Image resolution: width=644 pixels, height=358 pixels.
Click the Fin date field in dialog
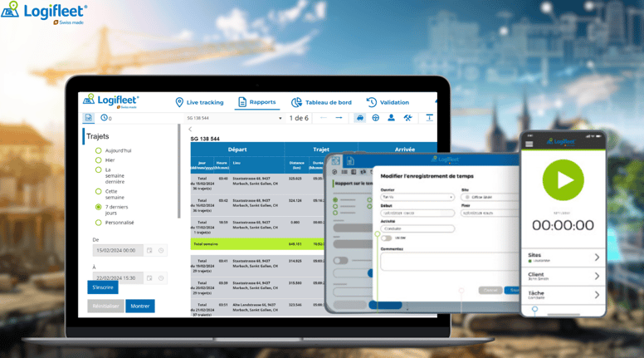tap(490, 213)
